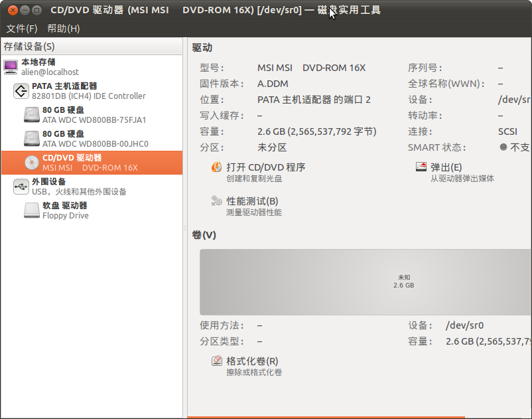The image size is (532, 419).
Task: Close the disk utility window
Action: point(13,10)
